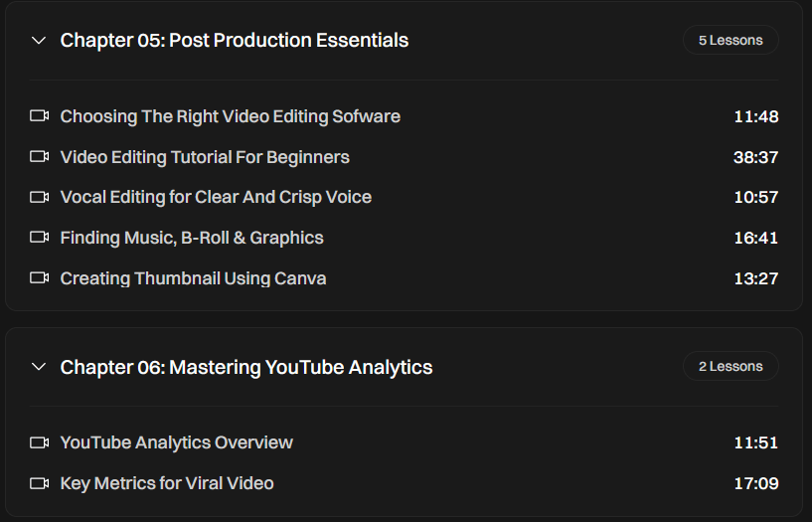Open the YouTube Analytics Overview lesson

177,442
